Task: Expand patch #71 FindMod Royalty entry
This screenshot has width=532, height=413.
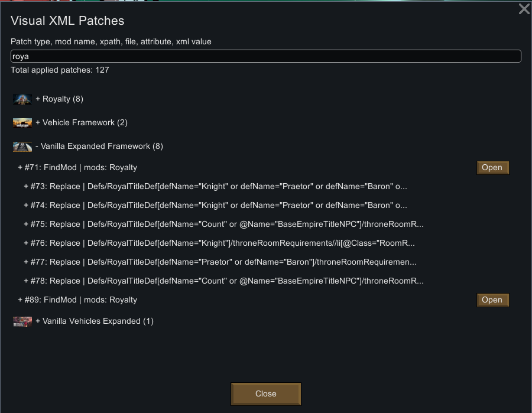Action: [x=77, y=168]
